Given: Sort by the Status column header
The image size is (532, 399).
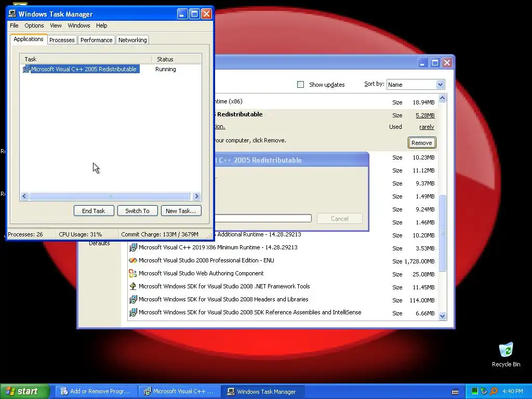Looking at the screenshot, I should 177,59.
